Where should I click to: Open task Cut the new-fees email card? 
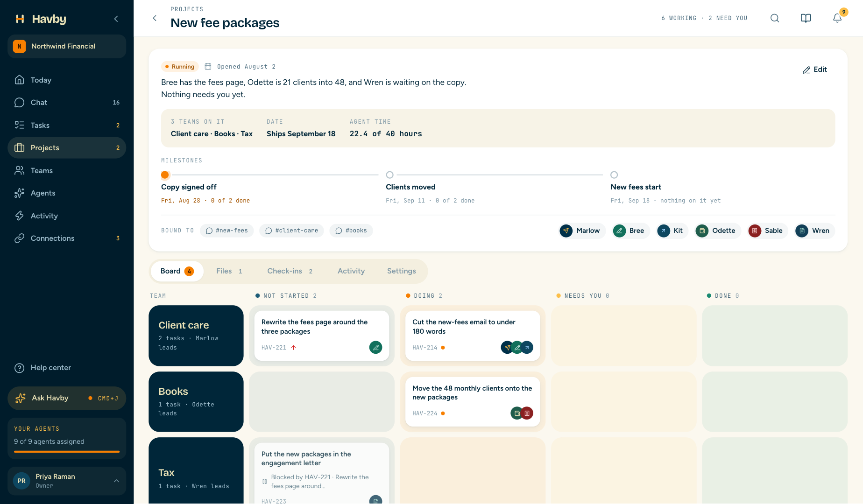[473, 336]
